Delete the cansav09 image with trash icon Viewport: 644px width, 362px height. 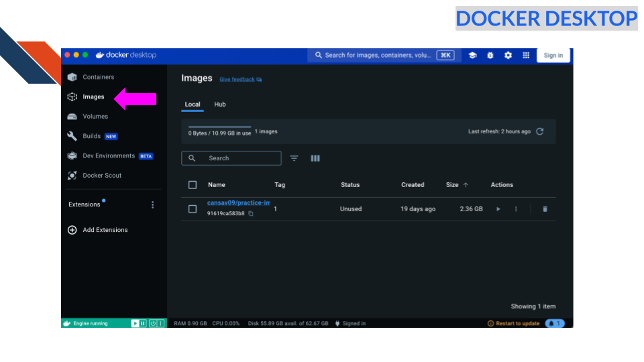(x=545, y=209)
